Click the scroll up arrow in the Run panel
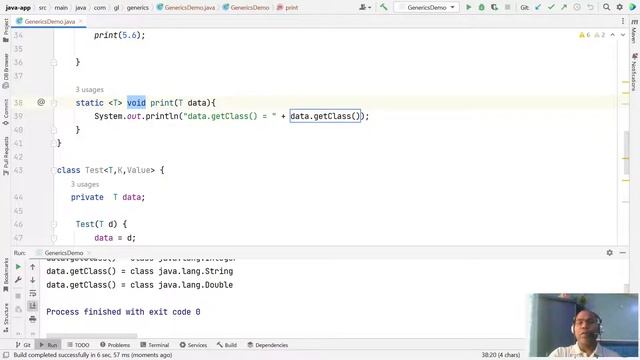The height and width of the screenshot is (360, 640). point(33,267)
